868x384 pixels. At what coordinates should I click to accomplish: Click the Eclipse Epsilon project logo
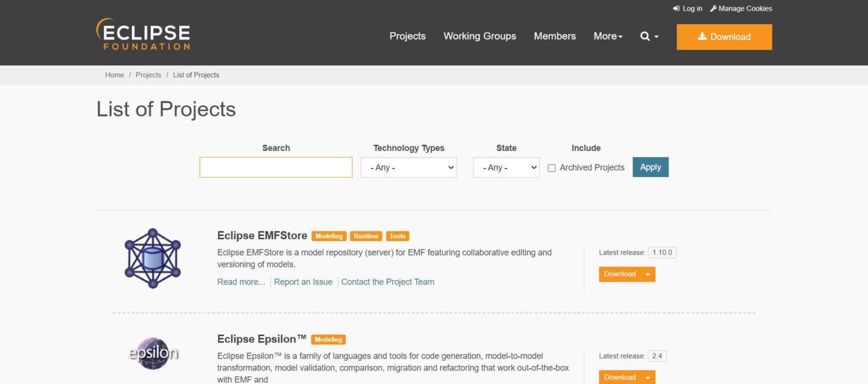(153, 352)
